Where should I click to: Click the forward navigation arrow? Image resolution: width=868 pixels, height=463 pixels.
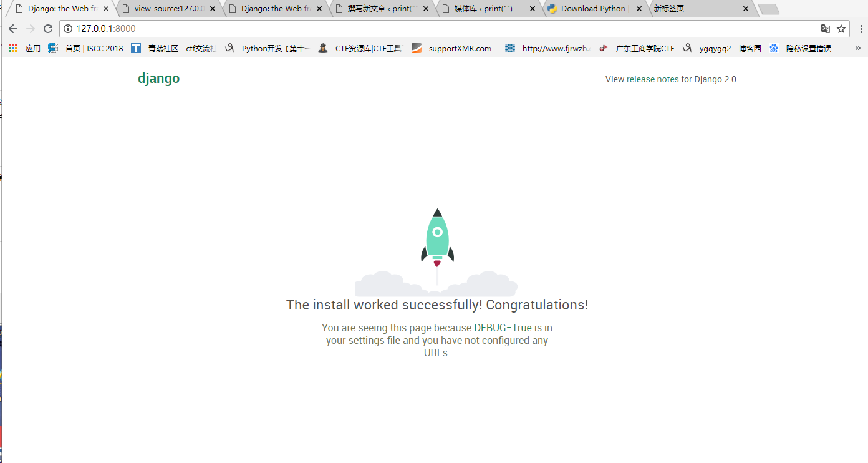click(x=31, y=29)
